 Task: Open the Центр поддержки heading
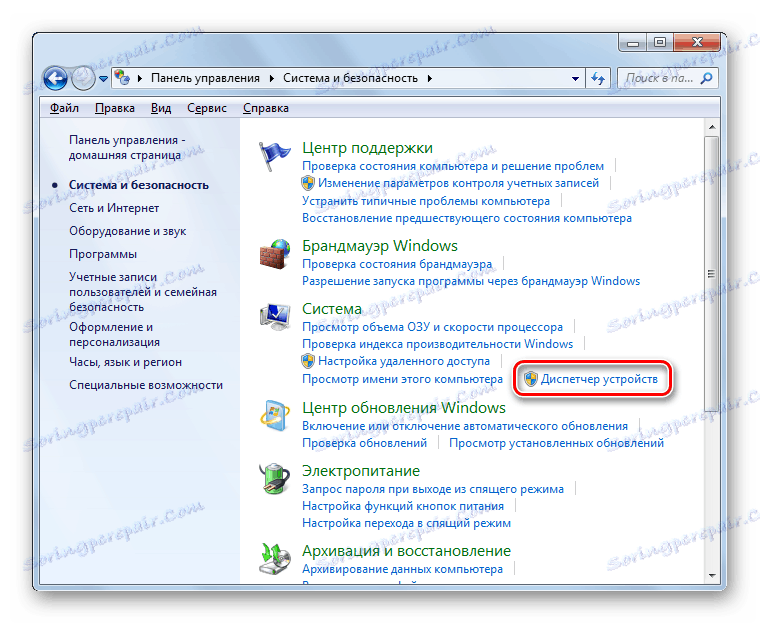367,147
